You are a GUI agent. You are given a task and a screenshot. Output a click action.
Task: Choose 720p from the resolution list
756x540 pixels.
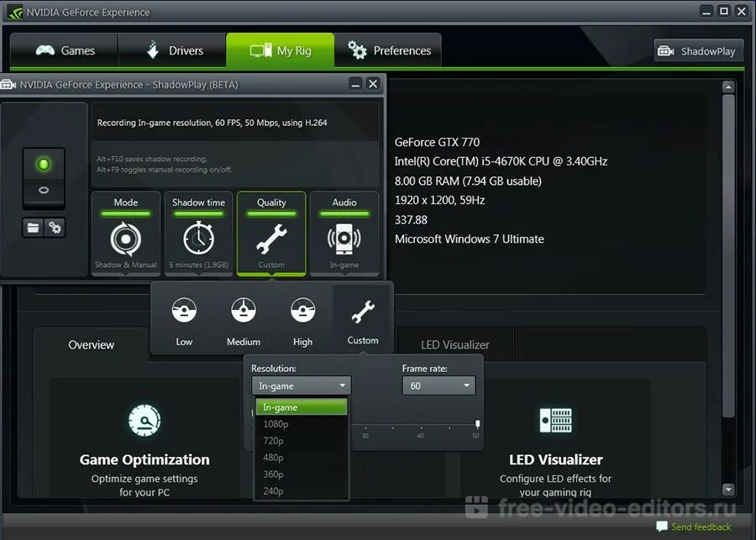302,441
